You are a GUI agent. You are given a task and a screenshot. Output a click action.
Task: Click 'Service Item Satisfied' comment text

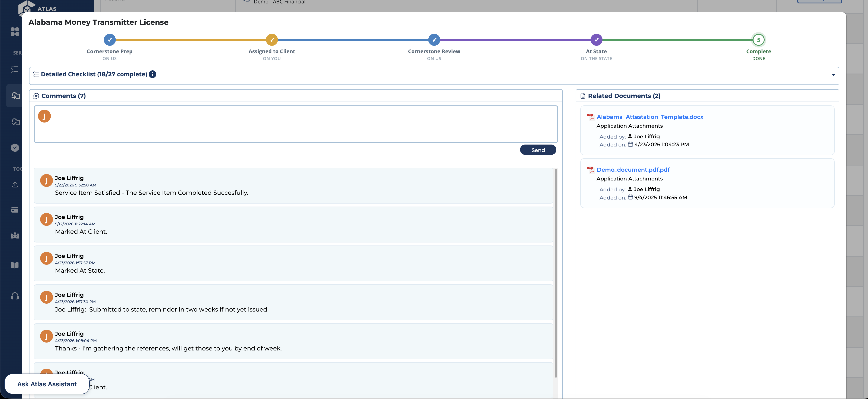pos(152,193)
